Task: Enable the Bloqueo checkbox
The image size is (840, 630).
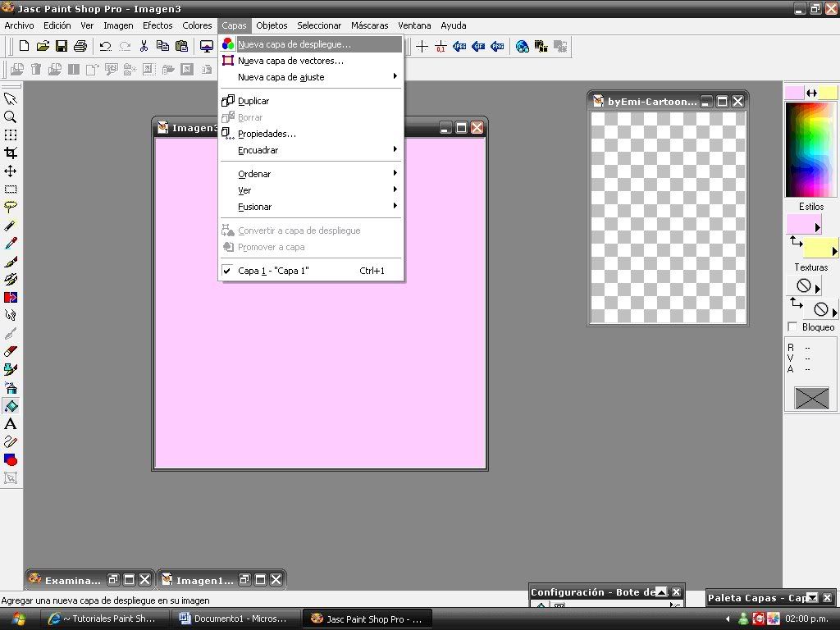Action: point(792,327)
